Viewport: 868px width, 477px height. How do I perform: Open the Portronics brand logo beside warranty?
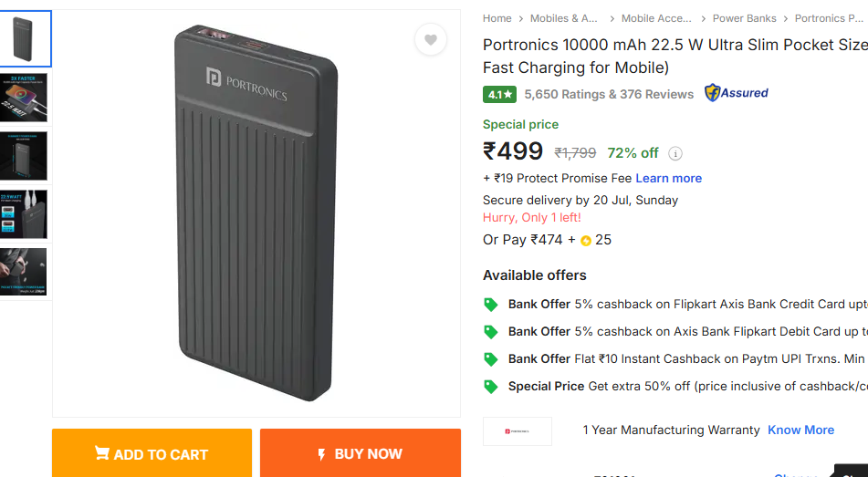tap(518, 430)
